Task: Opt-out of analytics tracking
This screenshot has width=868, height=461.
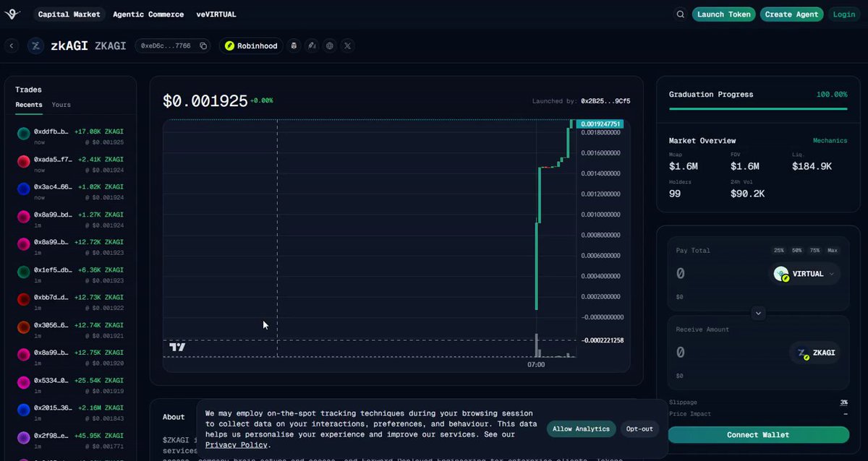Action: coord(639,429)
